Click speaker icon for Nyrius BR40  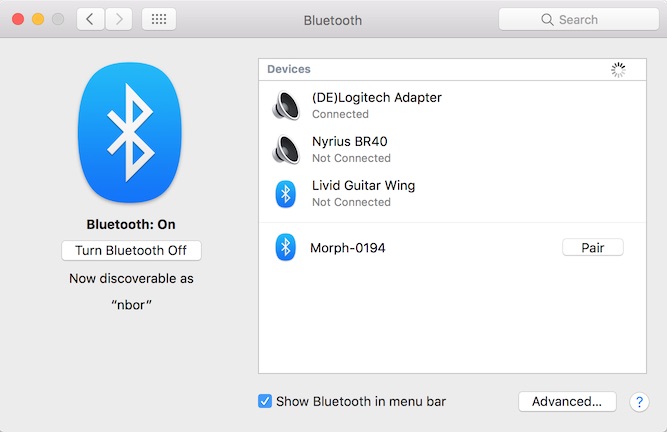286,149
